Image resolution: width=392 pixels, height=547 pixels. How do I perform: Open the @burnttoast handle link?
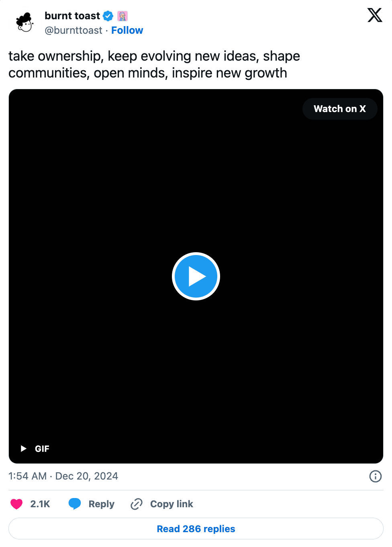73,31
